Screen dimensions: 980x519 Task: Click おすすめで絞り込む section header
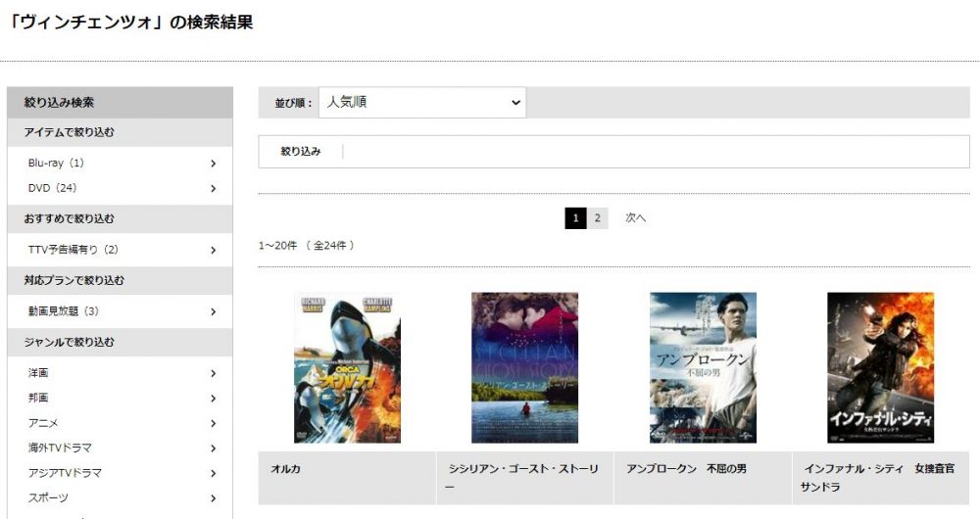pyautogui.click(x=120, y=219)
